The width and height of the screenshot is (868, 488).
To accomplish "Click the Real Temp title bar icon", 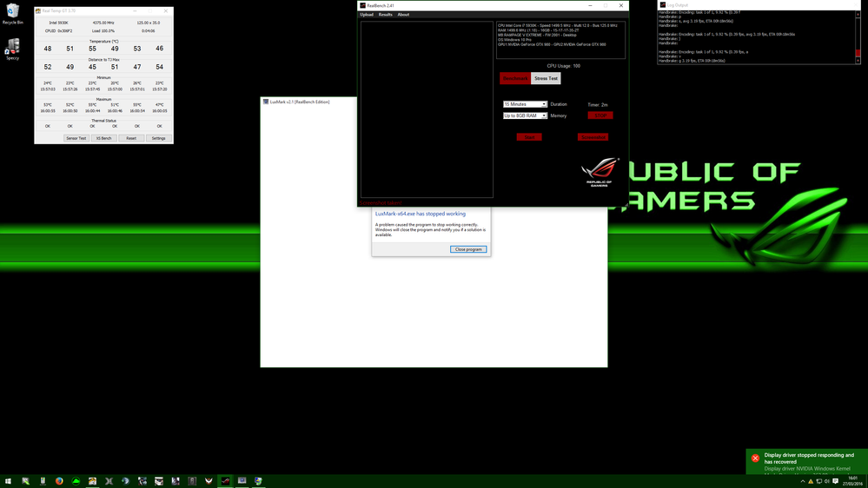I will (38, 10).
